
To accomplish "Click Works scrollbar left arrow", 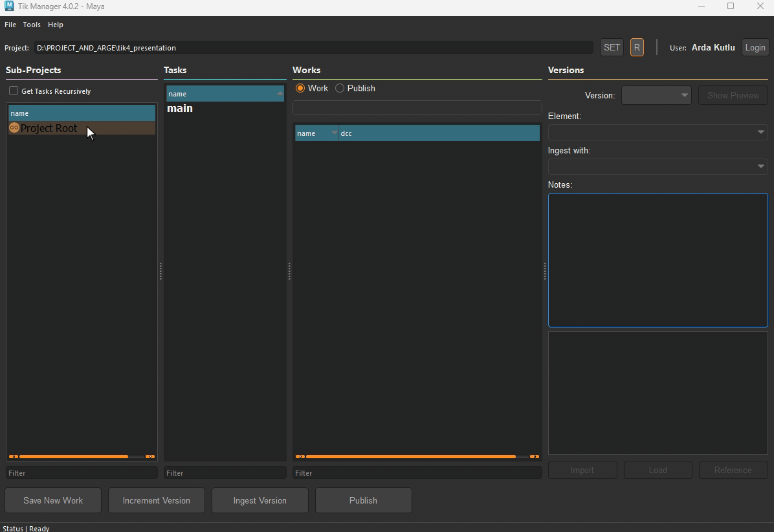I will point(300,456).
